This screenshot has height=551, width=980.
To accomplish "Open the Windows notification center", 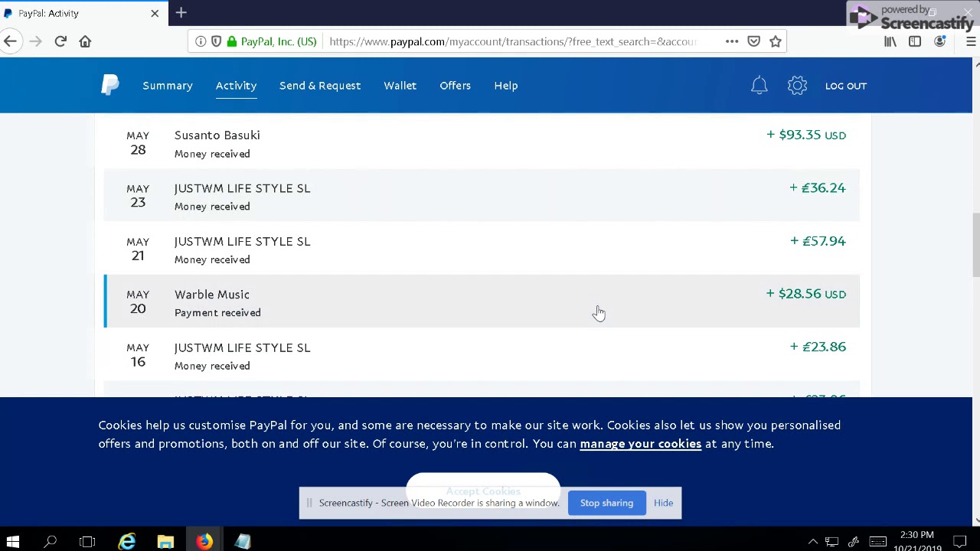I will coord(959,542).
